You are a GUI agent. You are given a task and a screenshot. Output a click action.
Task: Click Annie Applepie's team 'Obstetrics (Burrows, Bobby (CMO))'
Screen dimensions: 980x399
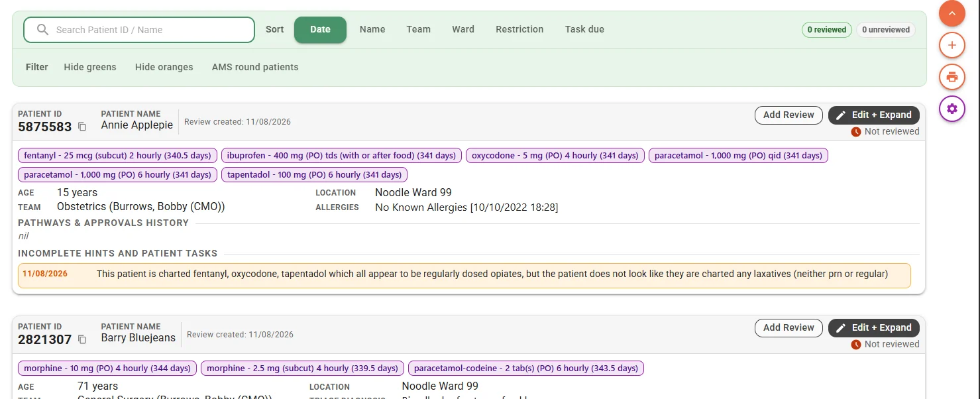141,207
